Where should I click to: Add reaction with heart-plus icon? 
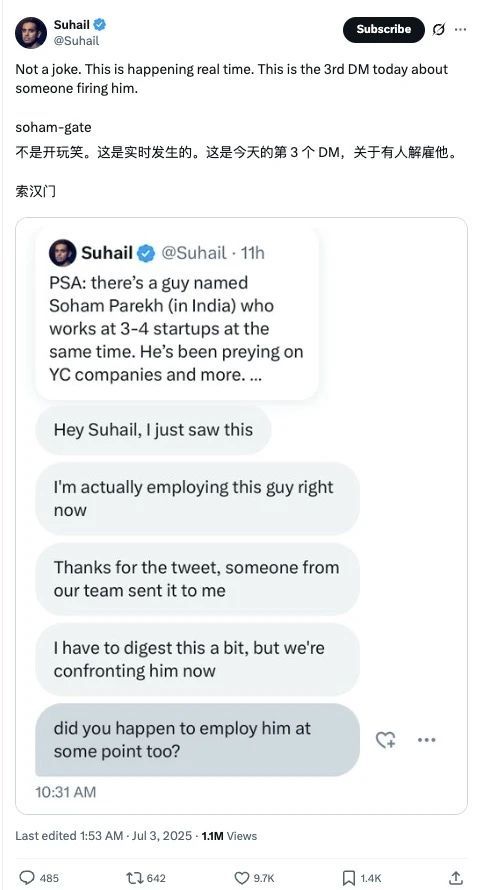pyautogui.click(x=386, y=739)
